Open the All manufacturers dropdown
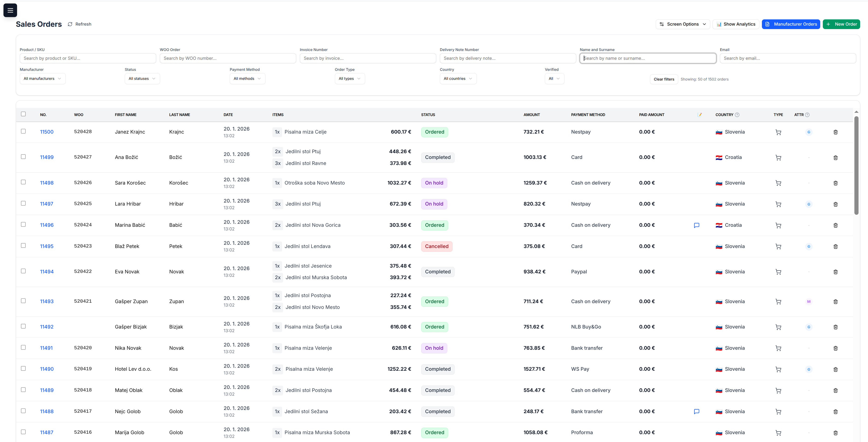Screen dimensions: 868x442 pyautogui.click(x=42, y=78)
